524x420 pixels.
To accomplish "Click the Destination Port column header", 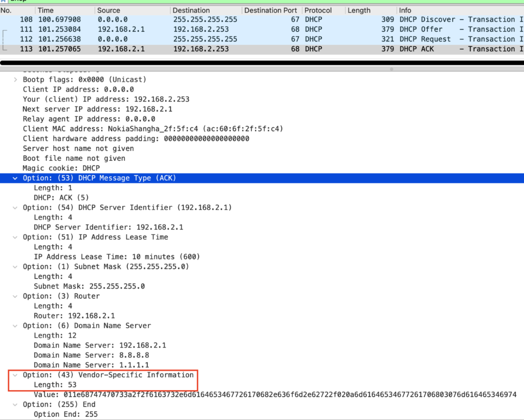I will (271, 10).
